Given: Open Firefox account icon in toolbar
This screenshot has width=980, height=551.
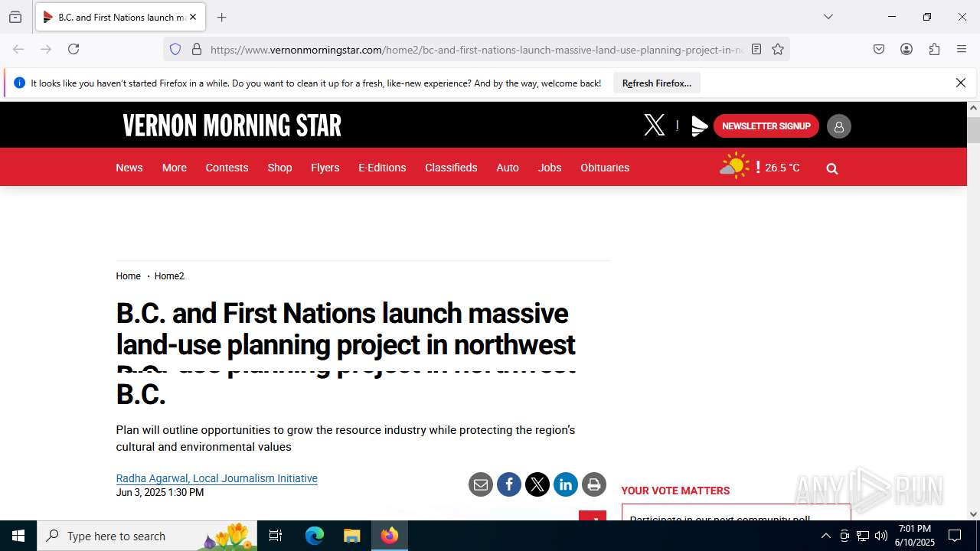Looking at the screenshot, I should [x=906, y=49].
